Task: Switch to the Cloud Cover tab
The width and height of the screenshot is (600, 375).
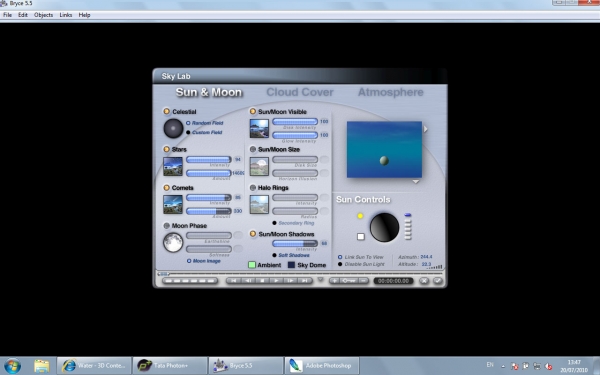Action: [300, 92]
